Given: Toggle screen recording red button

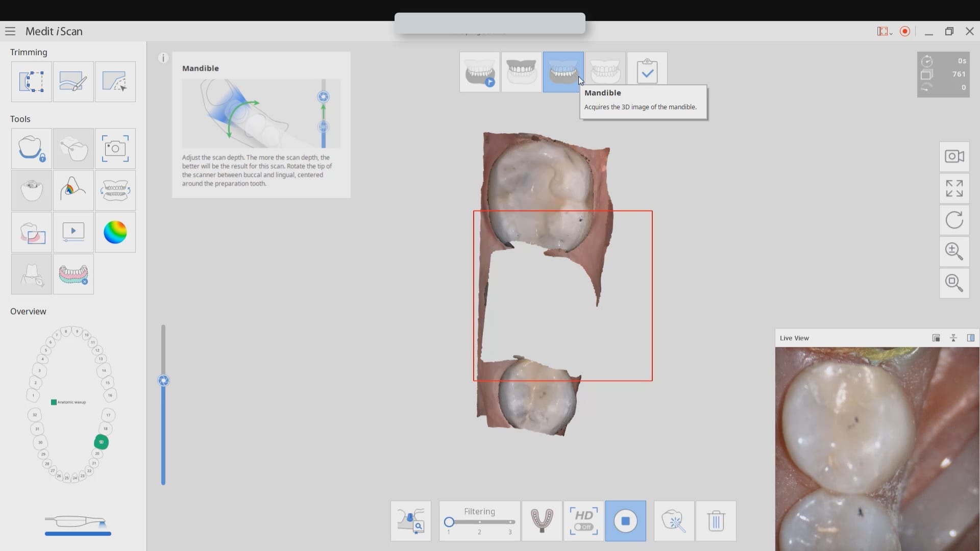Looking at the screenshot, I should (x=905, y=32).
